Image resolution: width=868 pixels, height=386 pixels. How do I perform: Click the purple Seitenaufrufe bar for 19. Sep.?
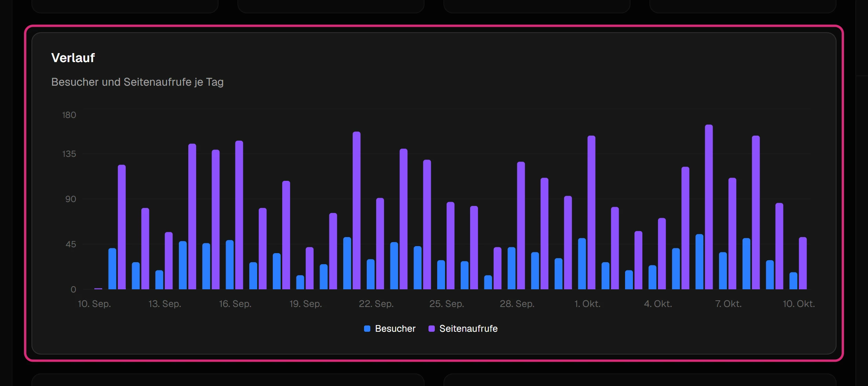[309, 268]
